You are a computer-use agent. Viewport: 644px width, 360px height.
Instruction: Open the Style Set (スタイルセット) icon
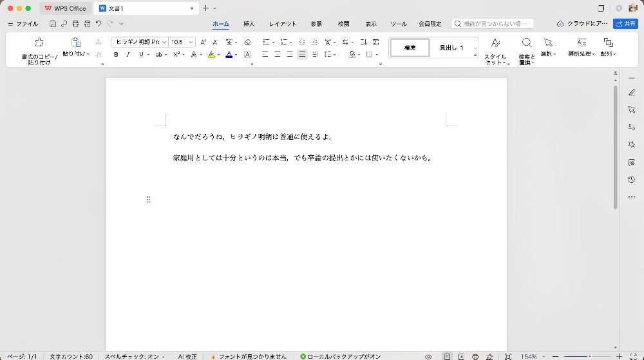(x=495, y=43)
